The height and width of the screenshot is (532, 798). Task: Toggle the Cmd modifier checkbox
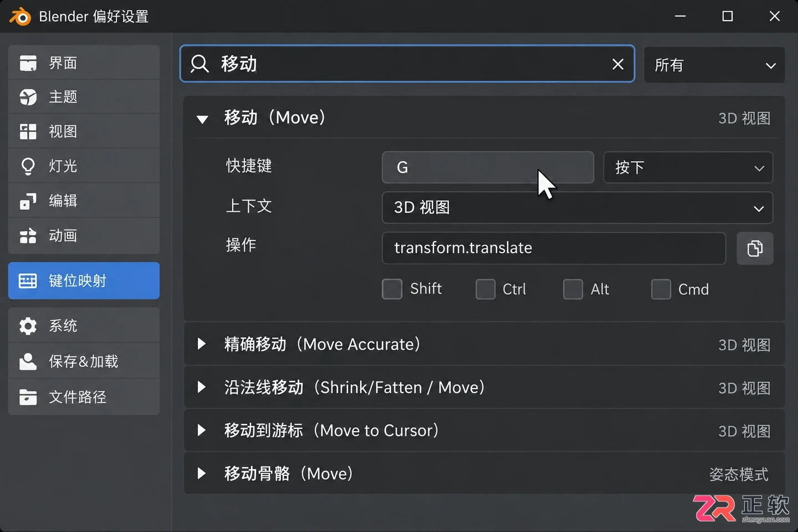click(661, 289)
